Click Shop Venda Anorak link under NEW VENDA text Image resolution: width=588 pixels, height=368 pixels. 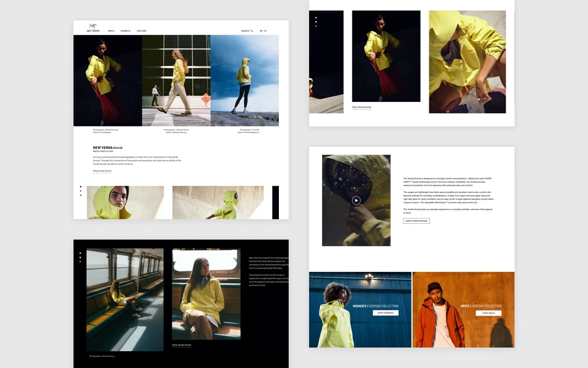coord(102,171)
